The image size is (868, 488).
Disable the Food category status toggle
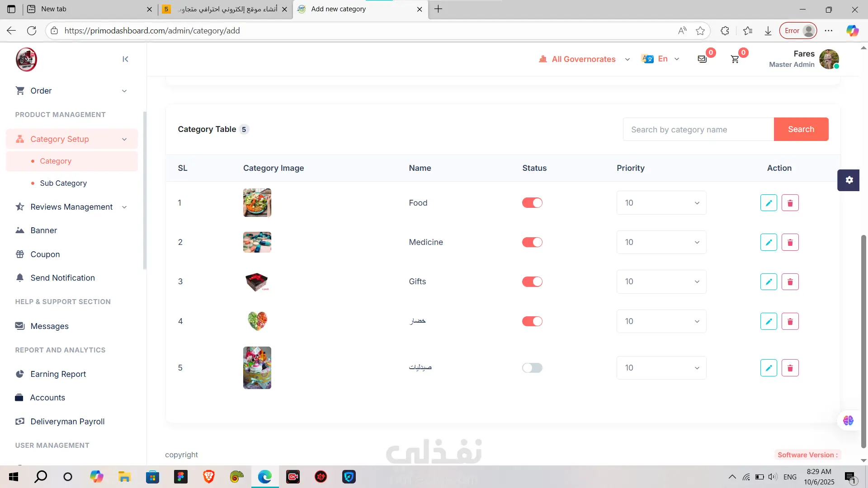(532, 203)
